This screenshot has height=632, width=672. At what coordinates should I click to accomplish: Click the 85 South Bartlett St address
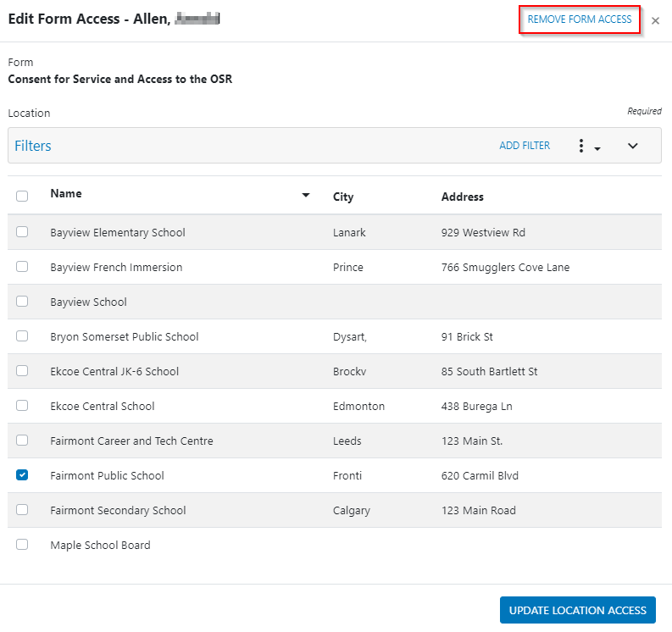point(490,371)
